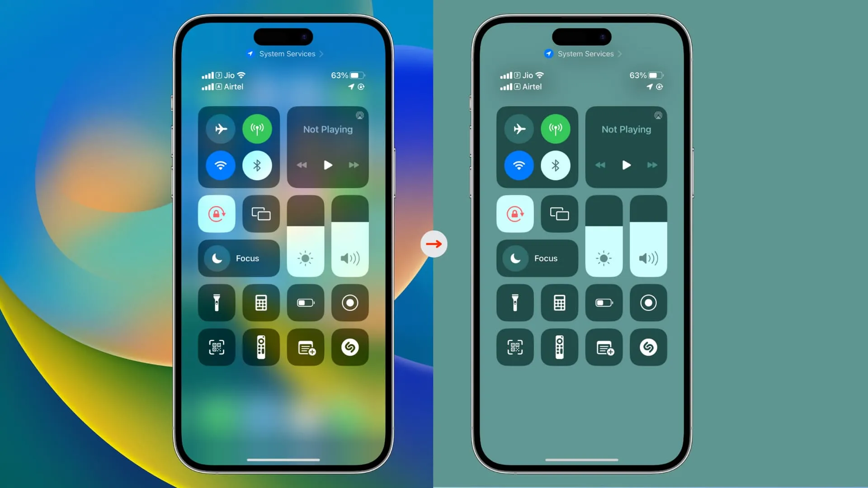Image resolution: width=868 pixels, height=488 pixels.
Task: Tap the Screen Lock Rotation button
Action: pos(217,213)
